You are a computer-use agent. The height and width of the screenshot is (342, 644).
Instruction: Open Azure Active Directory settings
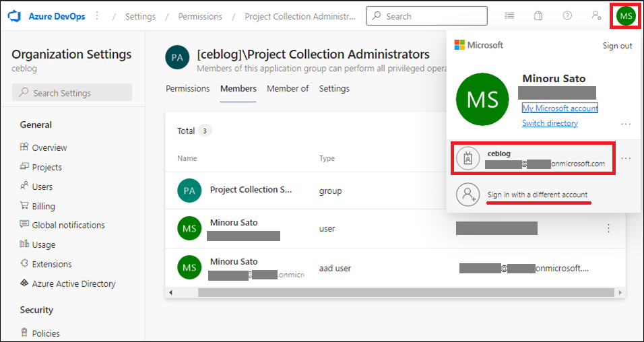(73, 283)
